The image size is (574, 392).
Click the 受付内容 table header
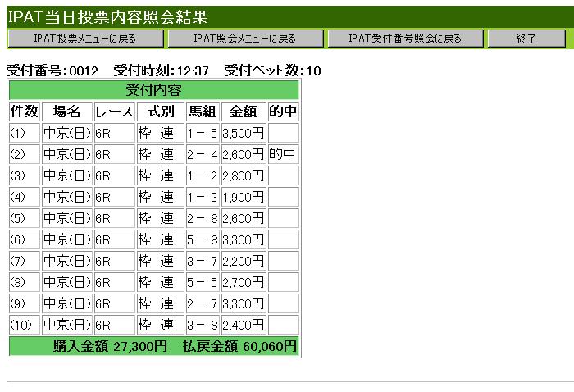153,90
